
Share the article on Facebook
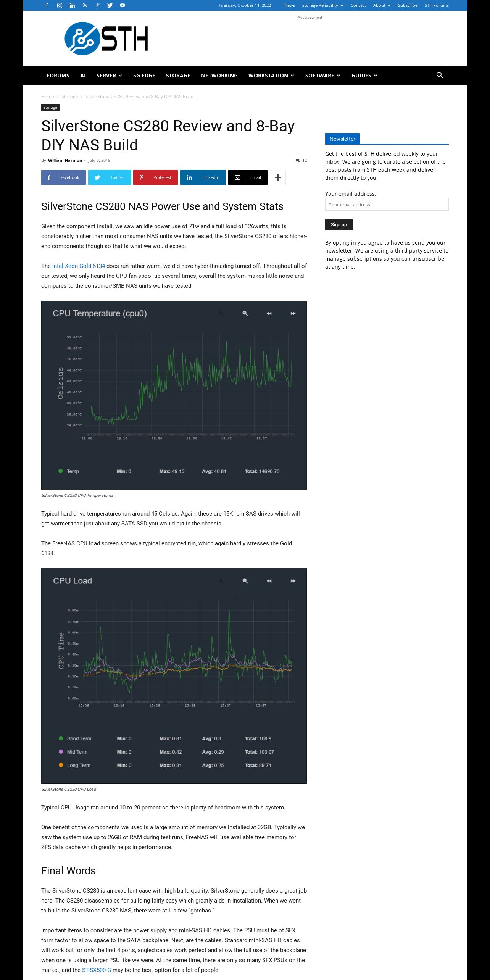[63, 177]
